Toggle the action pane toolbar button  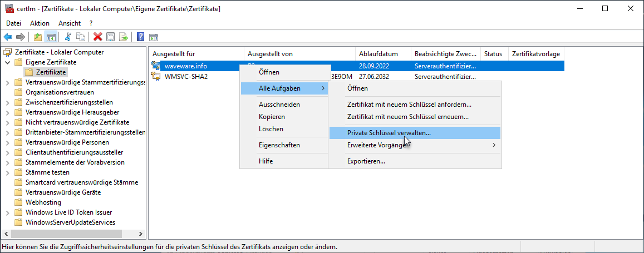point(153,37)
